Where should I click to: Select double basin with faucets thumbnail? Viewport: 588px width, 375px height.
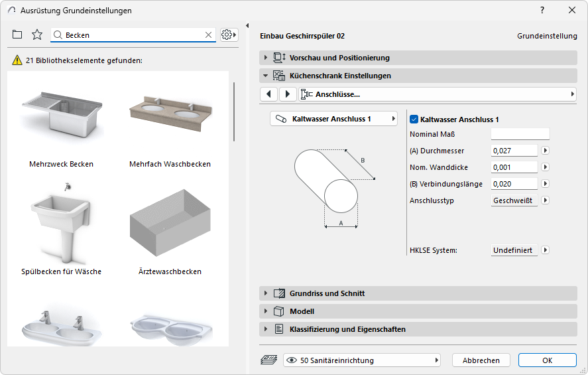pyautogui.click(x=62, y=327)
